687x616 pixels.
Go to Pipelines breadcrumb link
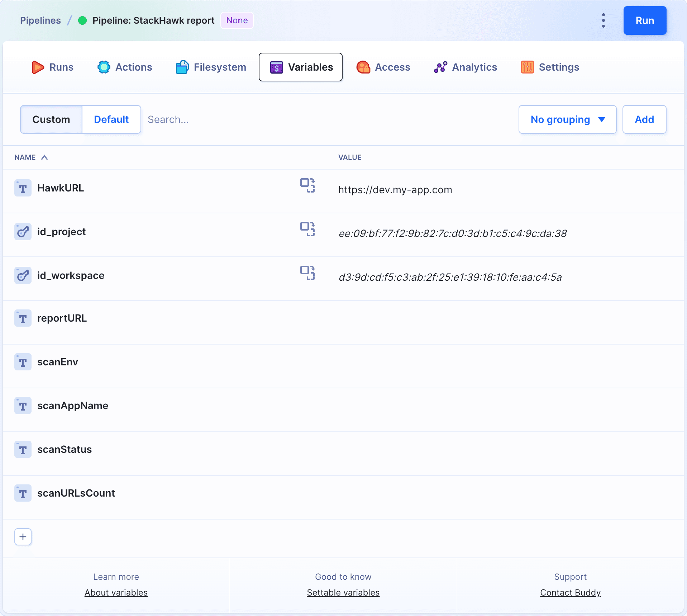[x=40, y=20]
